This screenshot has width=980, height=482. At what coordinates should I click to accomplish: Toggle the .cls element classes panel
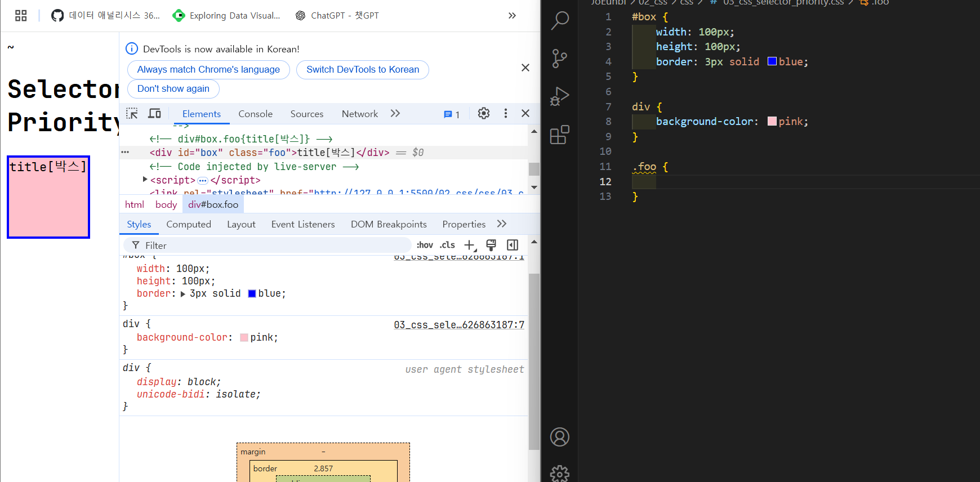coord(448,245)
